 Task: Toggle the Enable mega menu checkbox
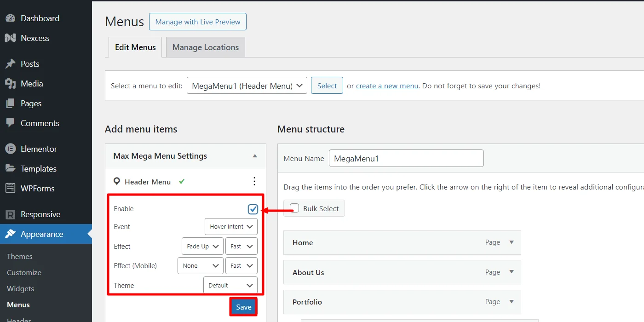(253, 209)
